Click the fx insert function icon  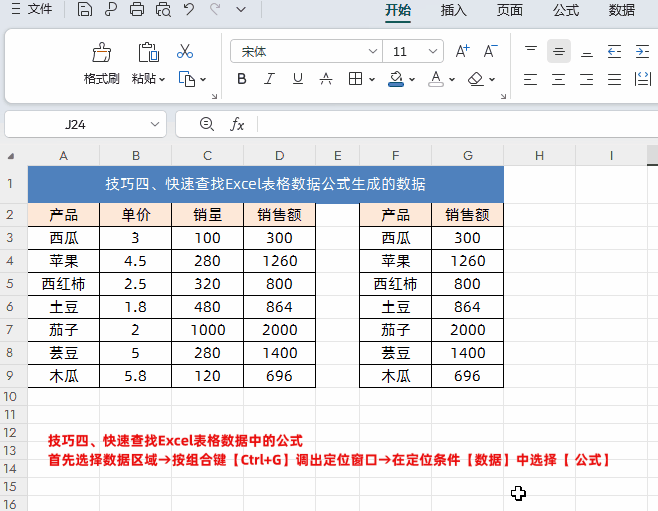click(x=237, y=124)
